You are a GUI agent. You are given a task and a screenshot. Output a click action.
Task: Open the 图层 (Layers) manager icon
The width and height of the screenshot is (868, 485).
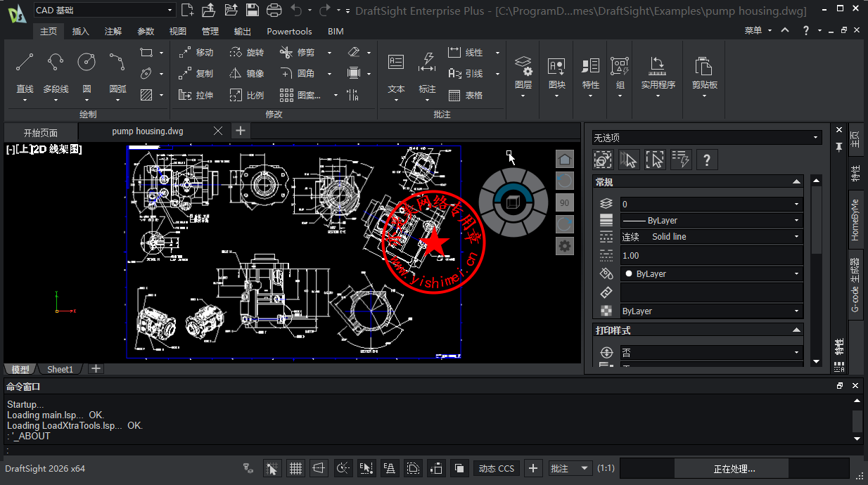[x=523, y=67]
